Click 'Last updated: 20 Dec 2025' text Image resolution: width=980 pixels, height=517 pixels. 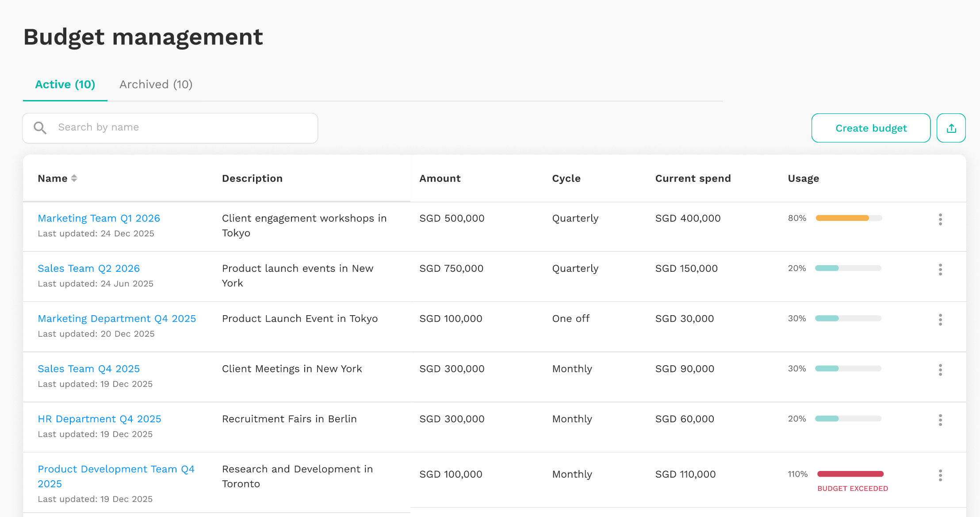click(96, 334)
